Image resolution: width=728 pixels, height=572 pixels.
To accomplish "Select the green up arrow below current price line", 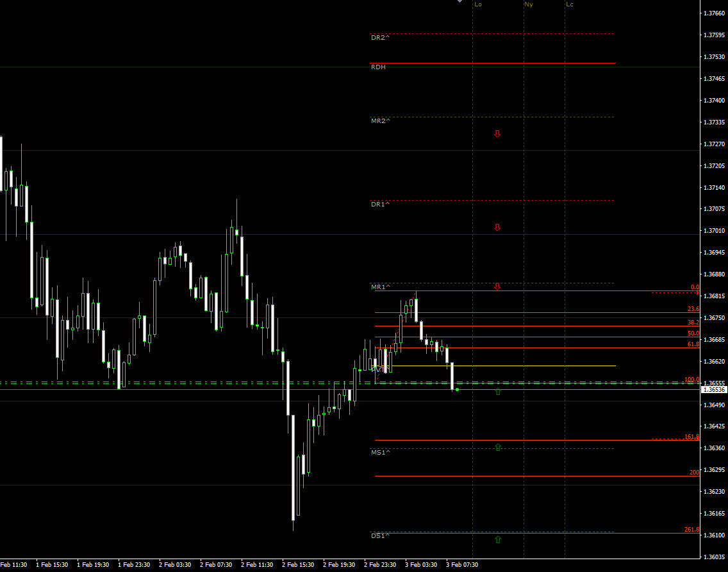I will 497,391.
